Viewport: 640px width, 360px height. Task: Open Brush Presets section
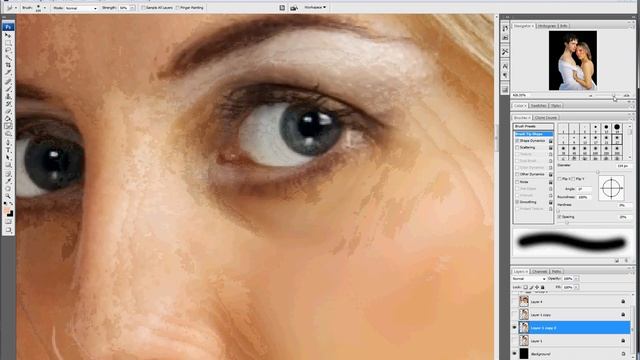pyautogui.click(x=533, y=127)
